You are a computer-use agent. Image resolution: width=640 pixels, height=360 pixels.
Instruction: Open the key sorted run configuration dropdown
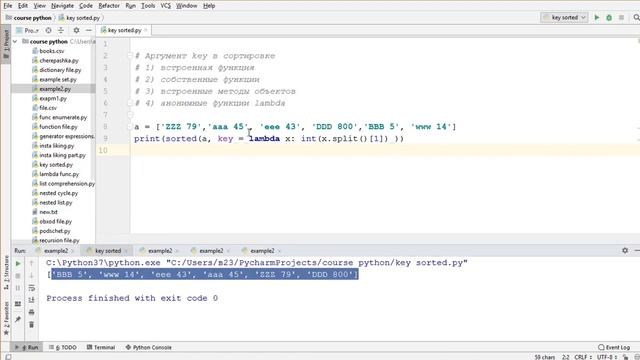coord(564,18)
